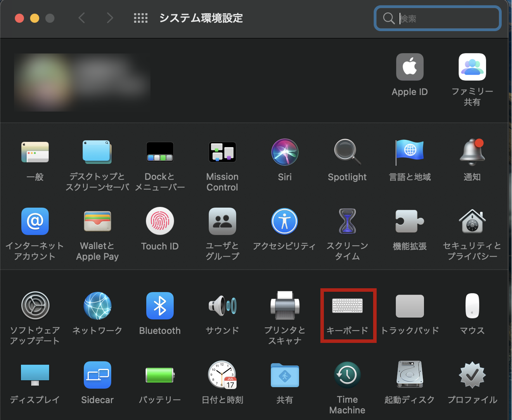This screenshot has width=512, height=420.
Task: Close the システム環境設定 window
Action: click(x=19, y=18)
